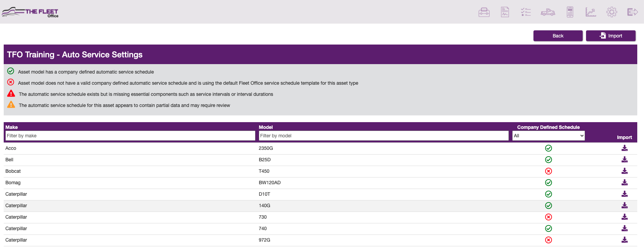
Task: Click green check status for Bomag BW120AD
Action: click(548, 183)
